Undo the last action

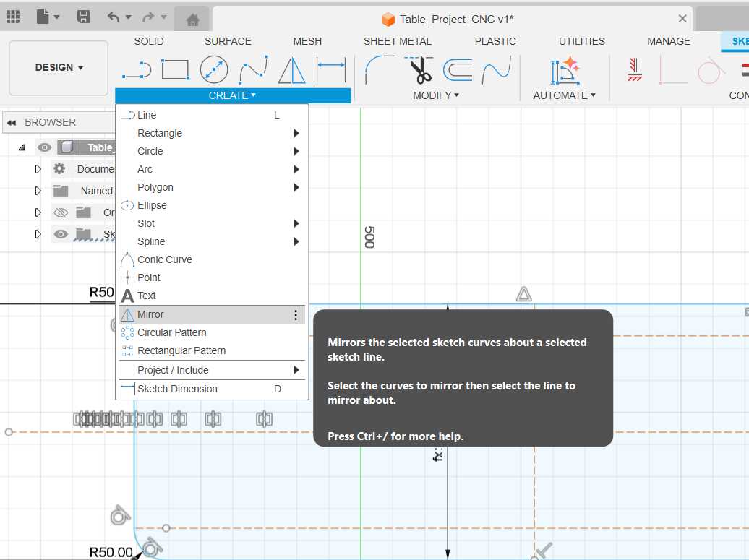pos(114,17)
